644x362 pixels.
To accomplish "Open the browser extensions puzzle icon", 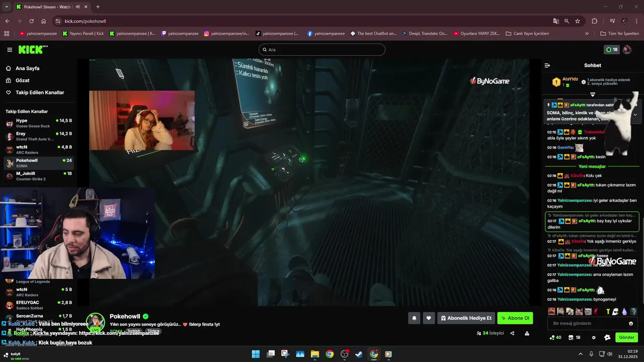I will pos(595,21).
